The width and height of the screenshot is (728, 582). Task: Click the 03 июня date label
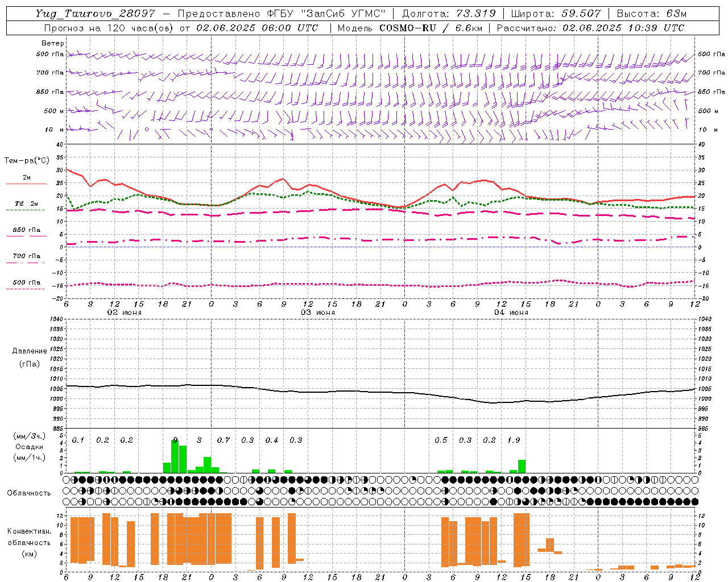click(318, 313)
